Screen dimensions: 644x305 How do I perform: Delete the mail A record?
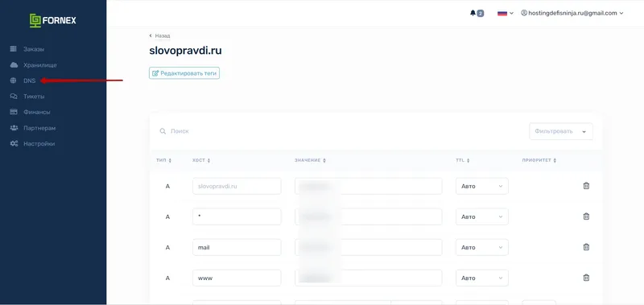click(x=586, y=247)
